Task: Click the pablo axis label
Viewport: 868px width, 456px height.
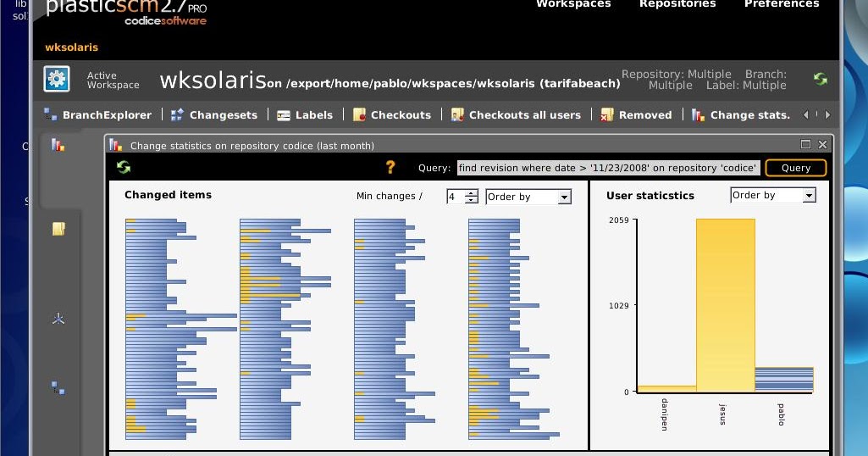Action: pyautogui.click(x=781, y=414)
